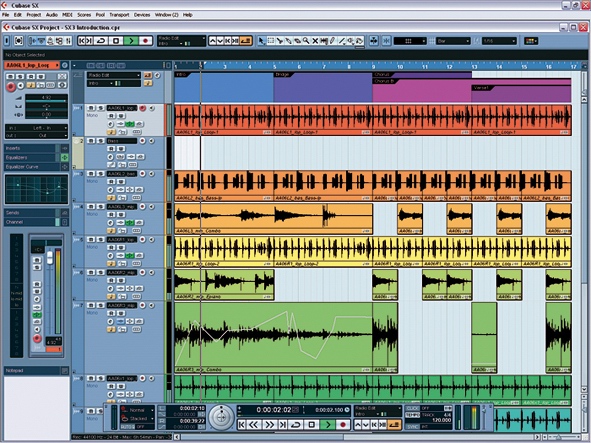Pick the Range Selection tool
This screenshot has height=443, width=591.
[270, 41]
